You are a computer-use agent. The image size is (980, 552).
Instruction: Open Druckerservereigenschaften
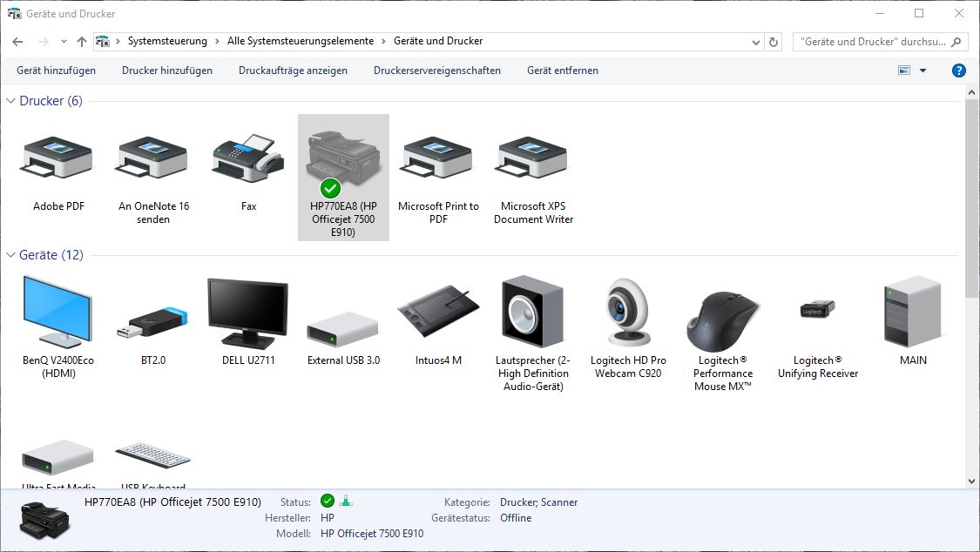click(437, 71)
